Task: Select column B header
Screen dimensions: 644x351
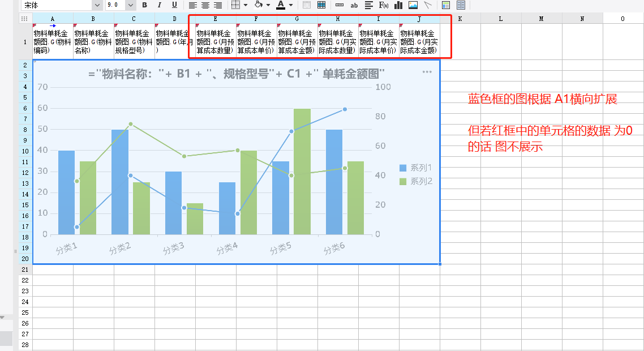Action: point(93,19)
